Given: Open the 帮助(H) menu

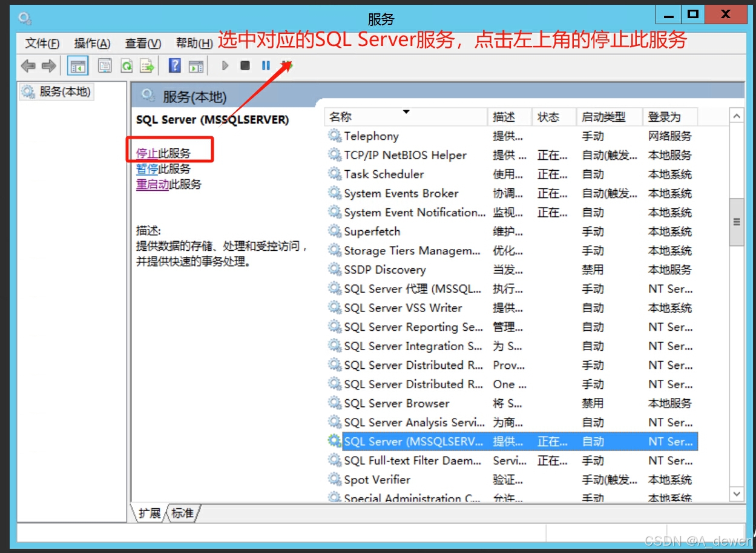Looking at the screenshot, I should coord(194,44).
